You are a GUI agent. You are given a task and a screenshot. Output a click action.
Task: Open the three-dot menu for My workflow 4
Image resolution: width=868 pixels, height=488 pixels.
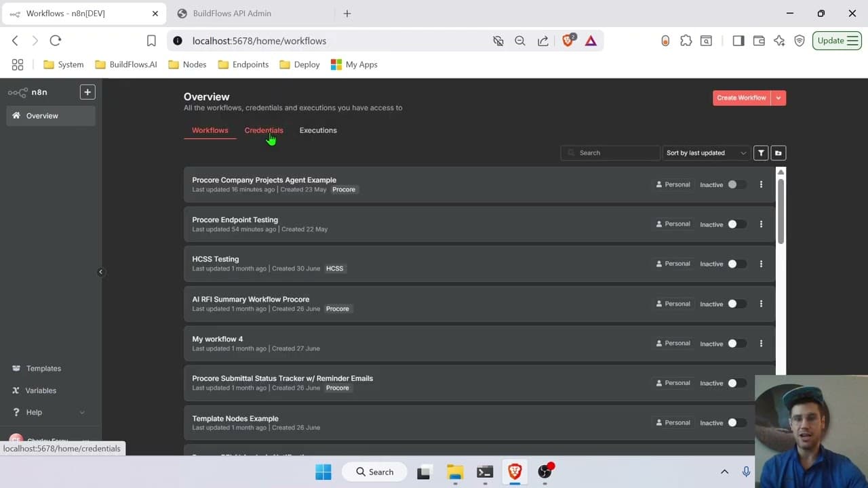(x=761, y=344)
